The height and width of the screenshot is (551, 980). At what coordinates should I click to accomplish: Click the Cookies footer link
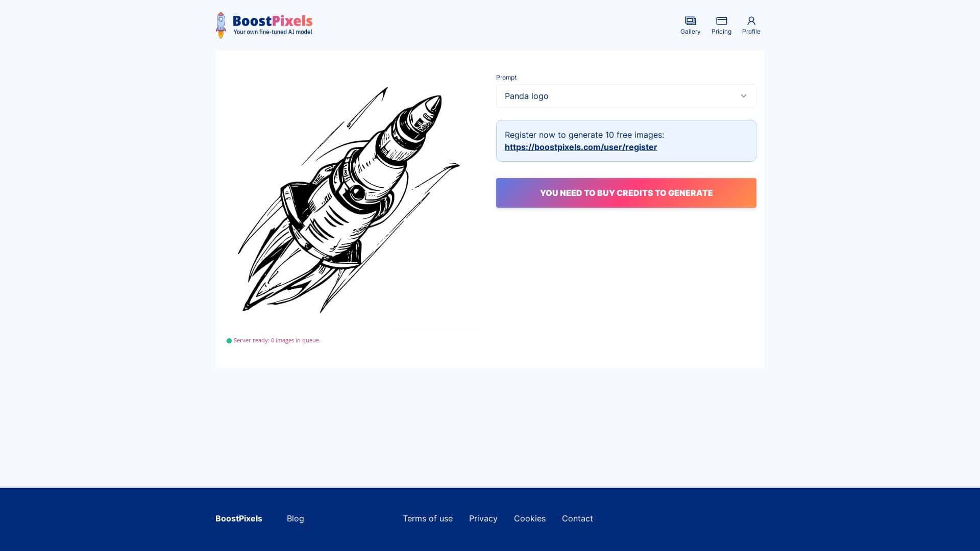click(530, 518)
